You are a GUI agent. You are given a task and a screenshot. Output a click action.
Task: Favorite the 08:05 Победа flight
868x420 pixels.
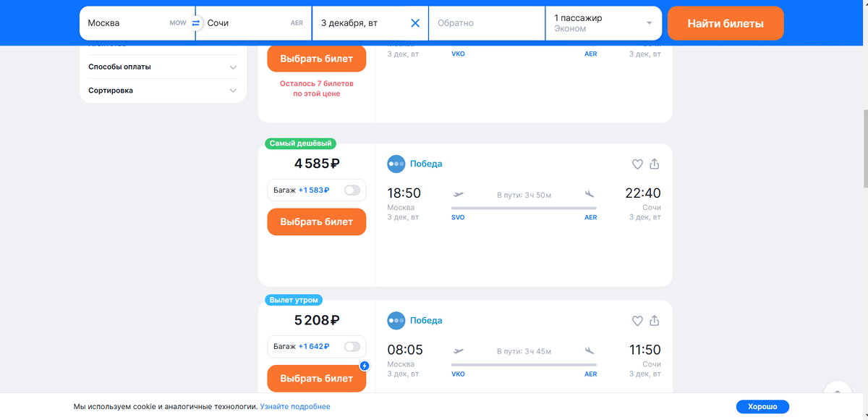(x=637, y=321)
